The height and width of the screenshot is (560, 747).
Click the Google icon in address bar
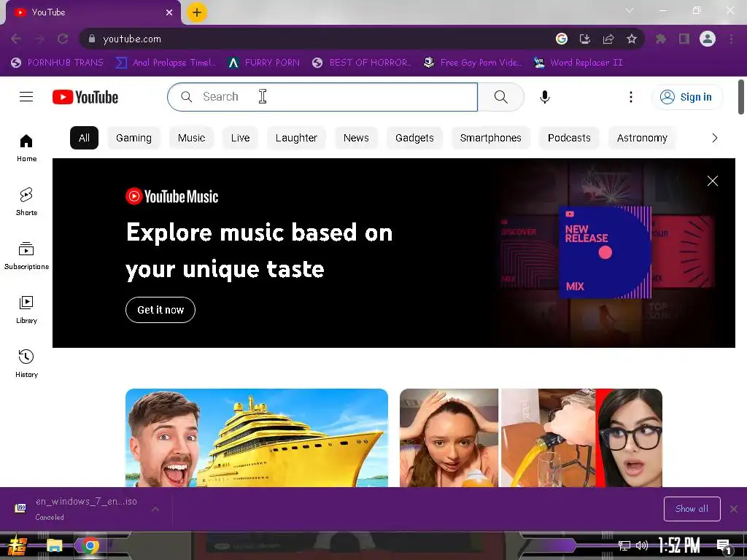(561, 39)
